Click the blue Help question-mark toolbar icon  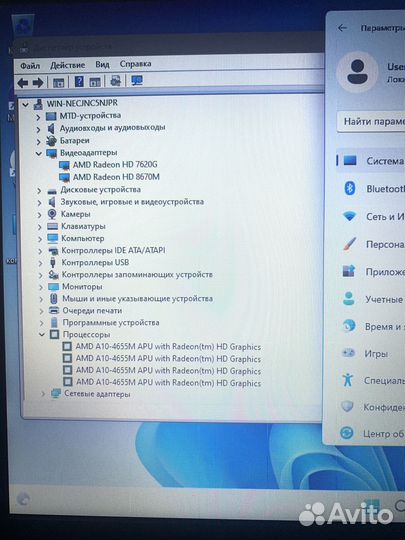79,82
